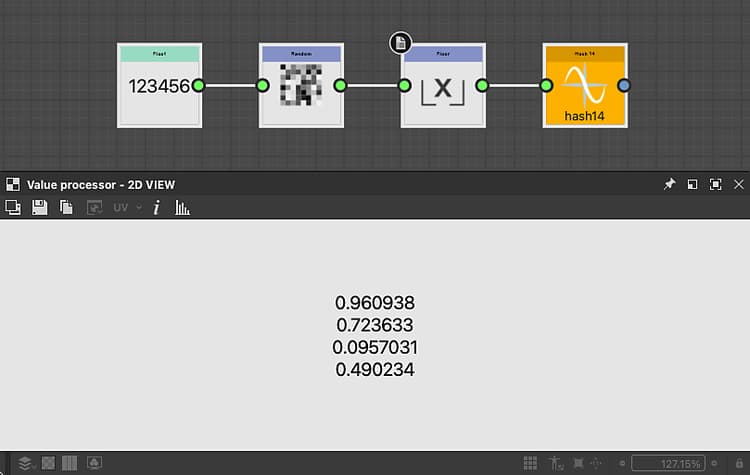Click the small round button right of 127.15%
Viewport: 750px width, 475px height.
pyautogui.click(x=714, y=463)
